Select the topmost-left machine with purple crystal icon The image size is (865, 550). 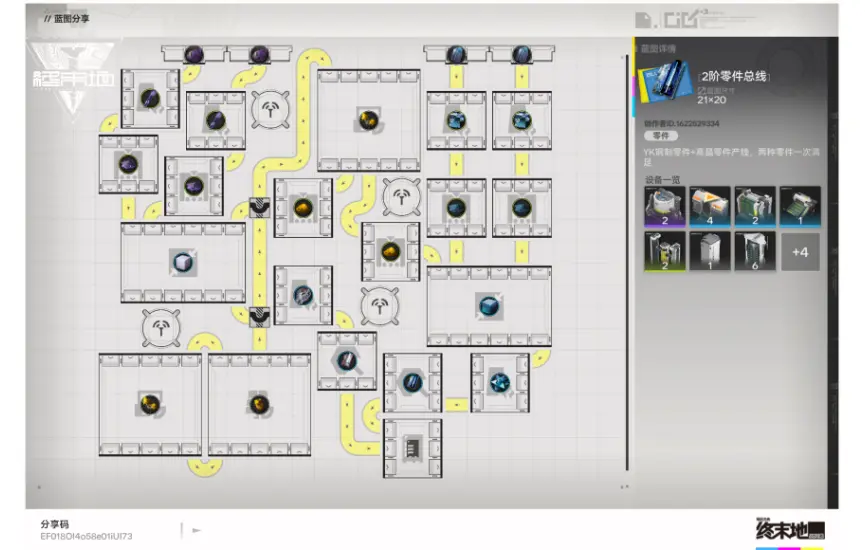click(150, 98)
